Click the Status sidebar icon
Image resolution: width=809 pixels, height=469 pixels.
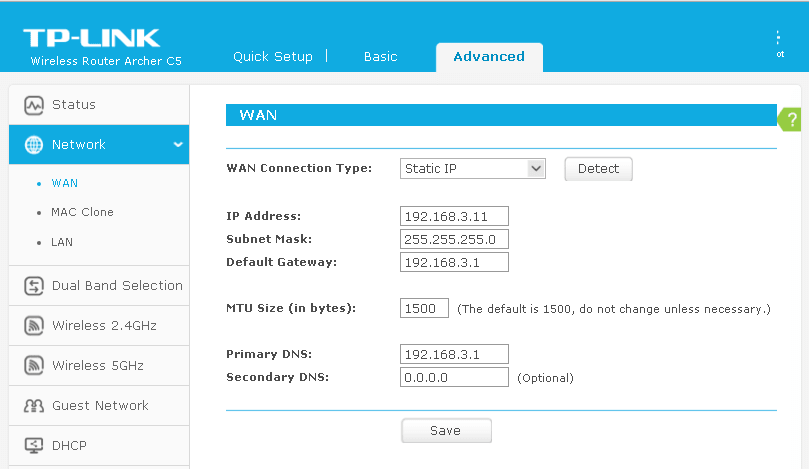pos(34,105)
